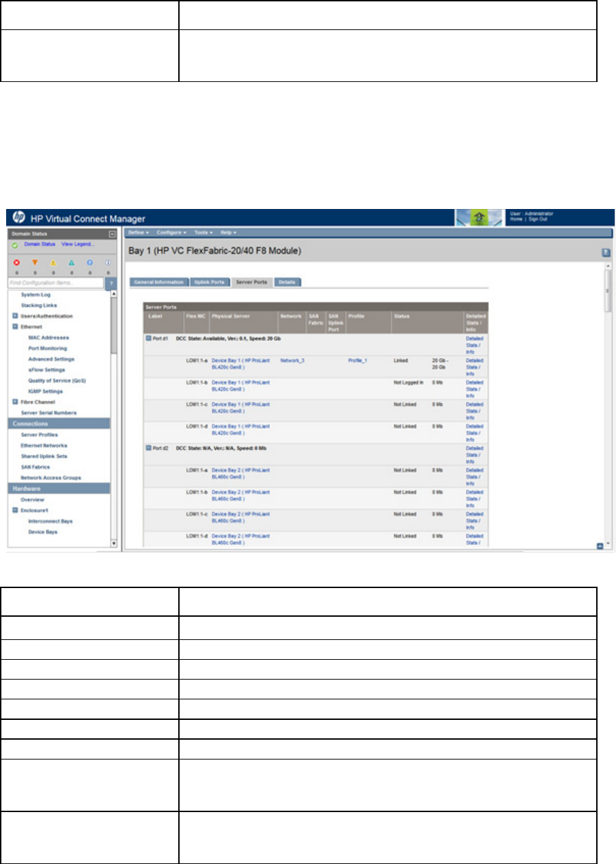616x864 pixels.
Task: Click in the Find Configuration Items search box
Action: pyautogui.click(x=55, y=283)
